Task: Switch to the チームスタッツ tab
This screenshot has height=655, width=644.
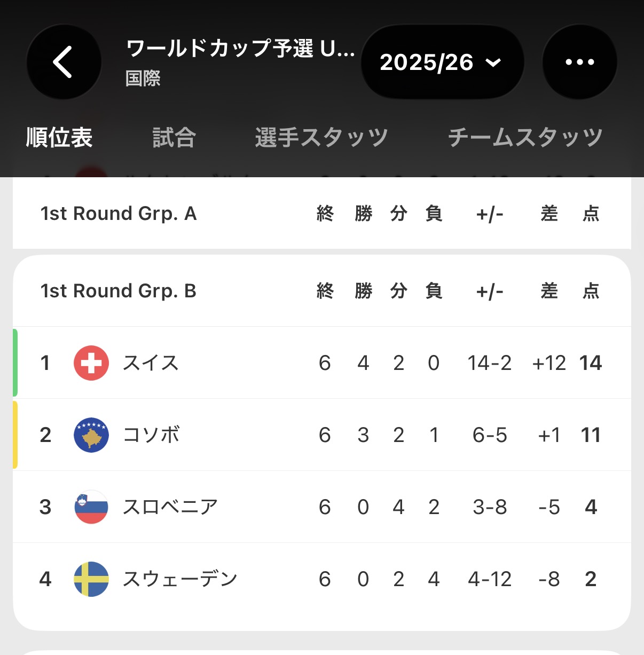Action: point(525,138)
